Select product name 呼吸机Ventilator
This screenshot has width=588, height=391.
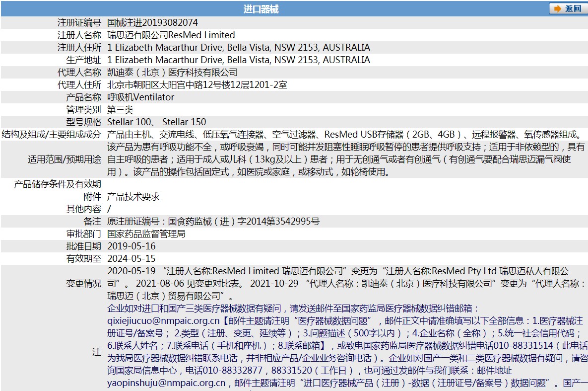pos(140,97)
